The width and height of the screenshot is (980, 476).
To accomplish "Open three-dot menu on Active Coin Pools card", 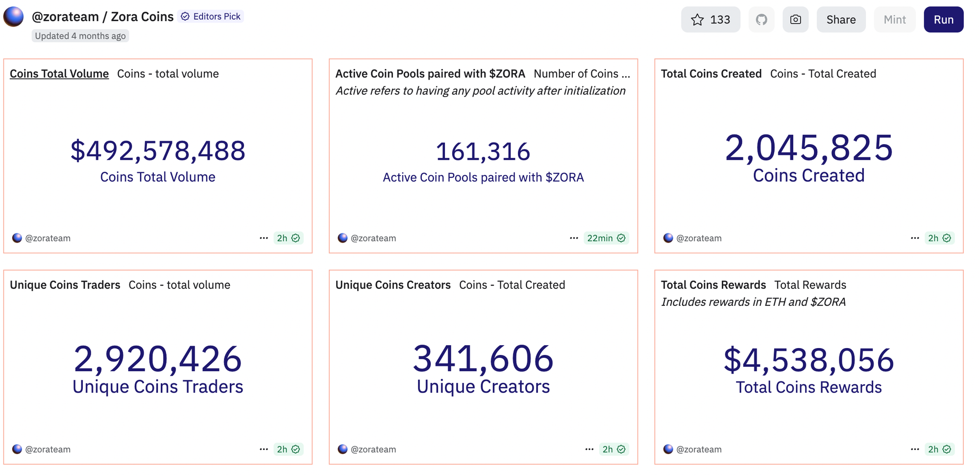I will pos(574,238).
